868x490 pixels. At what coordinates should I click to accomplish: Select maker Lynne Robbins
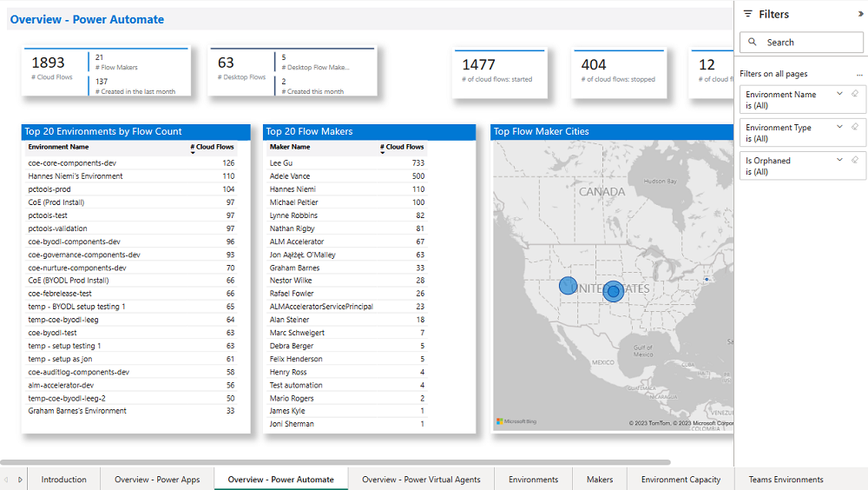[347, 215]
